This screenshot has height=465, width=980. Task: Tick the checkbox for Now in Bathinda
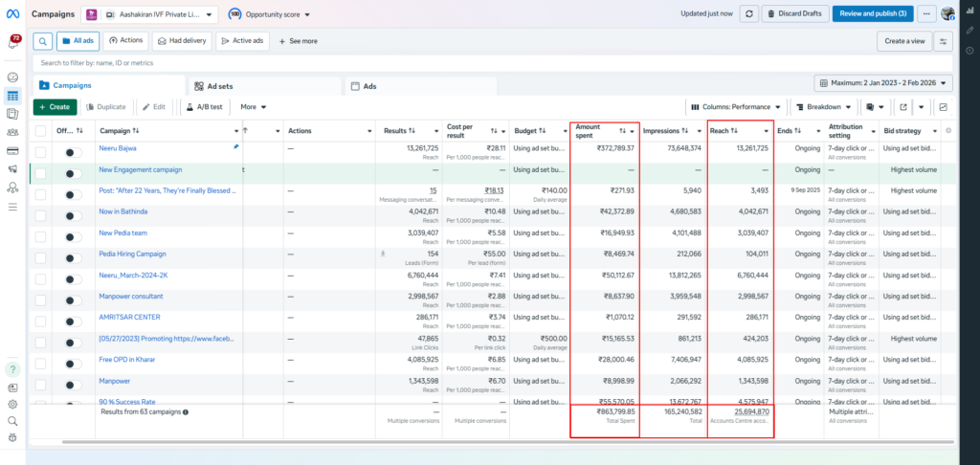[40, 214]
